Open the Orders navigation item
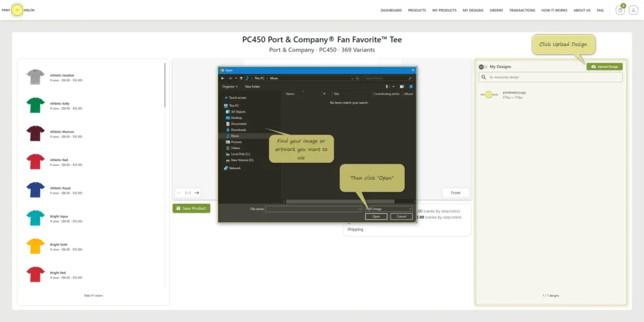This screenshot has height=322, width=644. (496, 10)
